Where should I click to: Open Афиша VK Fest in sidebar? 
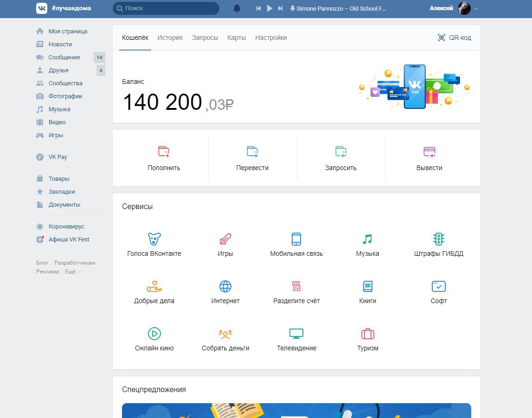coord(69,239)
